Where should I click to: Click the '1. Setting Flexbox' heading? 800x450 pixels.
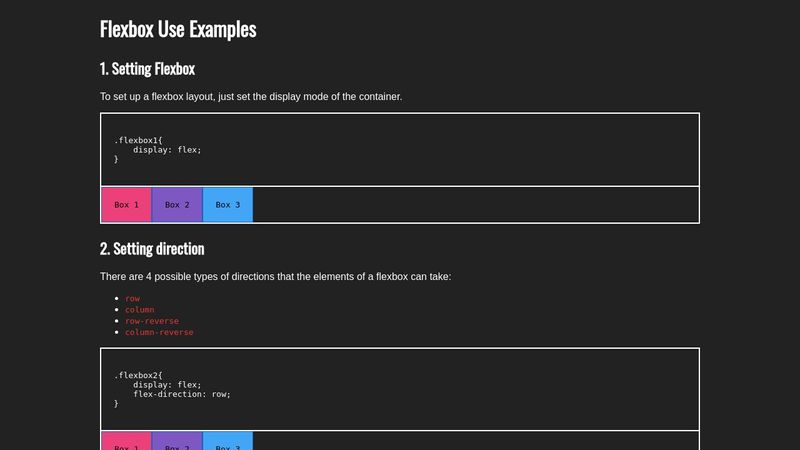[x=147, y=69]
